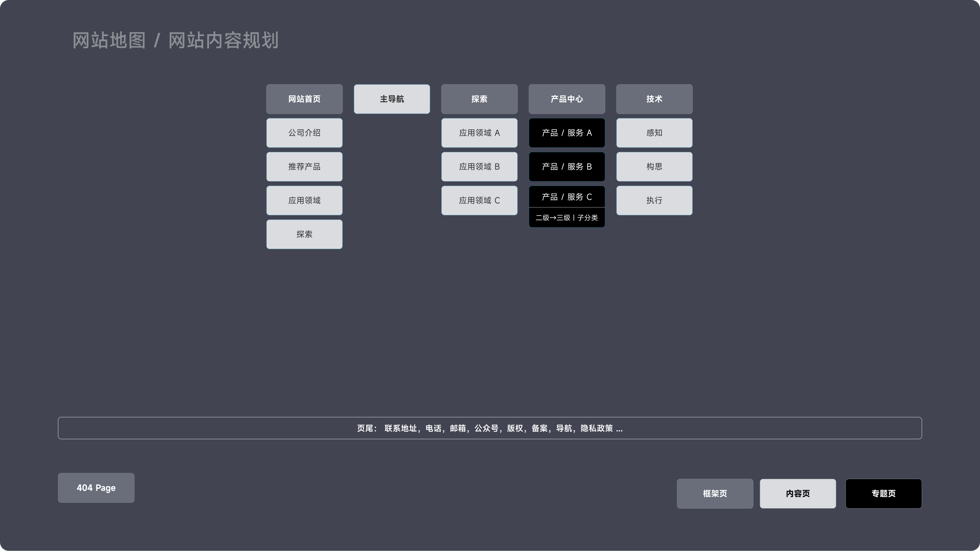Select the 产品中心 header node
The image size is (980, 551).
pyautogui.click(x=567, y=99)
